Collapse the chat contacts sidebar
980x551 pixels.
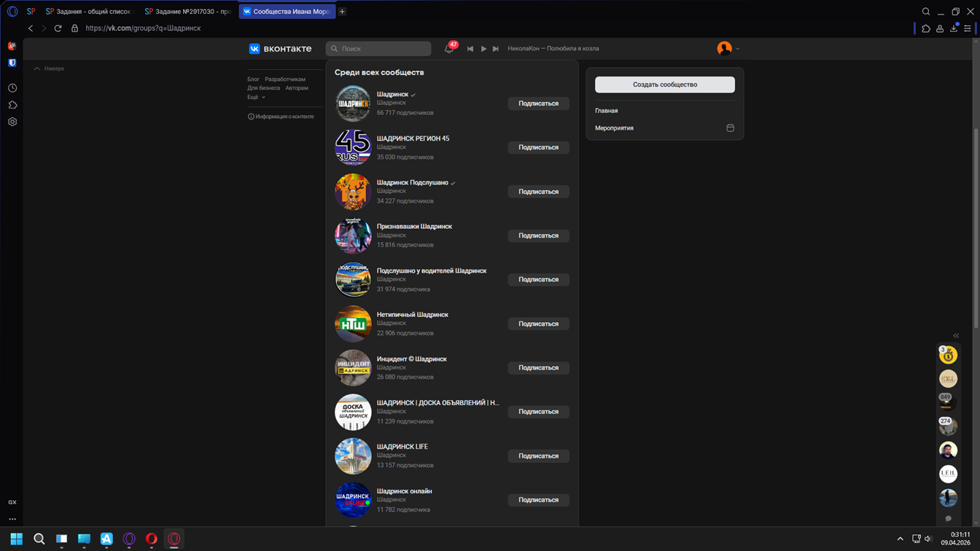point(956,336)
